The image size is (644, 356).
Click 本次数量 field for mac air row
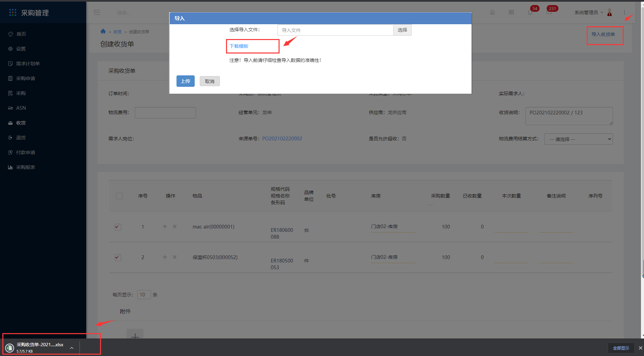[x=511, y=227]
